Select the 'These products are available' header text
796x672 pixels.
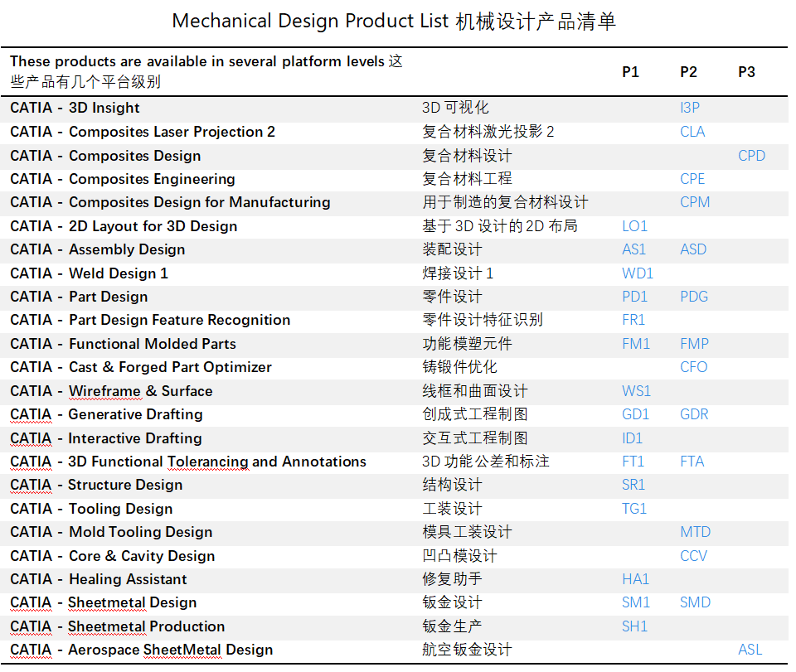click(x=206, y=71)
